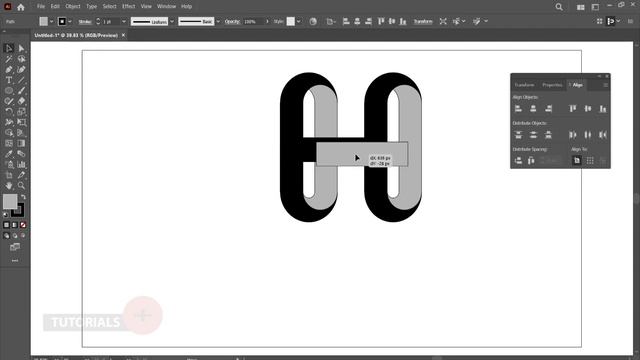Open the Effect menu

(129, 7)
